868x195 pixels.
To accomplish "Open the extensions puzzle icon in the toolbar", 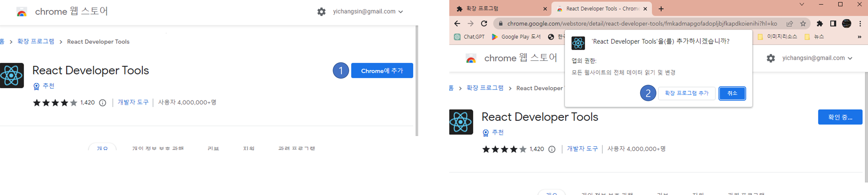I will [820, 24].
